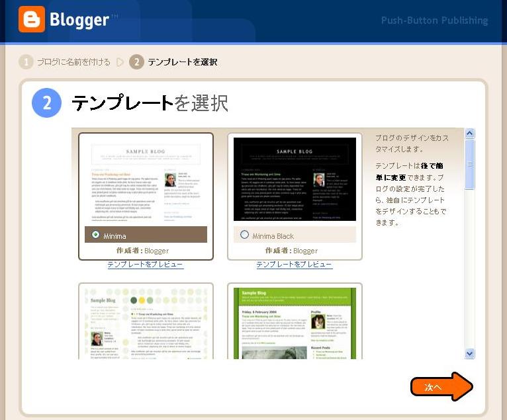Open the preview link under Minima Black template
The width and height of the screenshot is (507, 420).
[295, 265]
